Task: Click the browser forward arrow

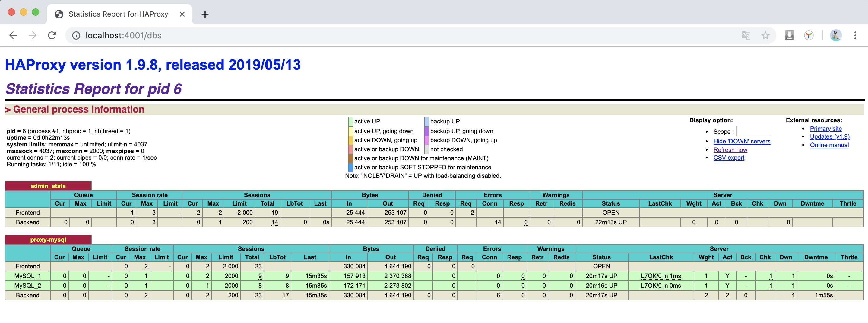Action: [x=32, y=35]
